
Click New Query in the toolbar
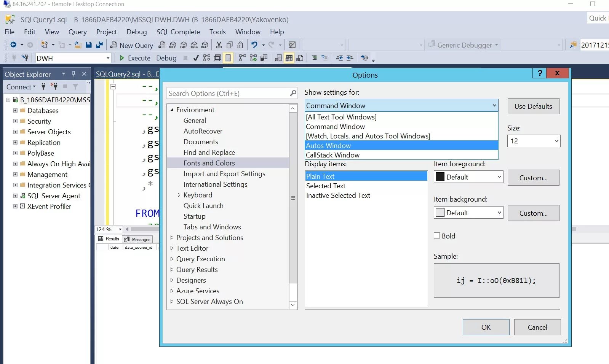pos(132,45)
